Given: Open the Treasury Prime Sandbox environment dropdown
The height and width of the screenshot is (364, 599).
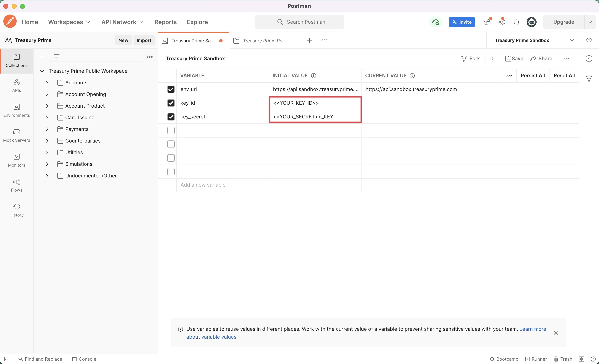Looking at the screenshot, I should pos(572,40).
